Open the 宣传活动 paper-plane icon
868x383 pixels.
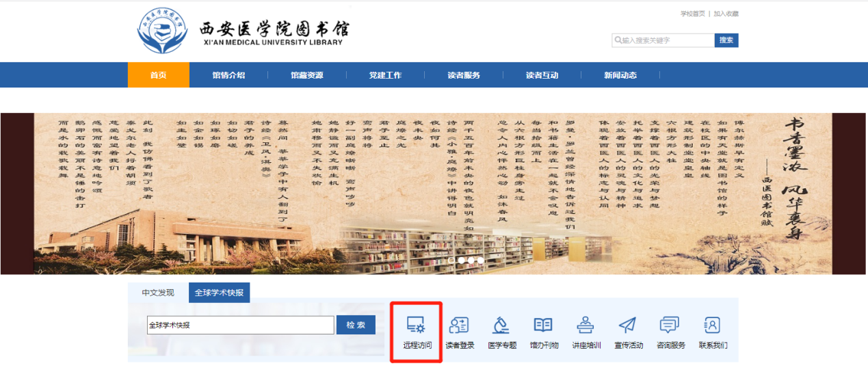627,325
